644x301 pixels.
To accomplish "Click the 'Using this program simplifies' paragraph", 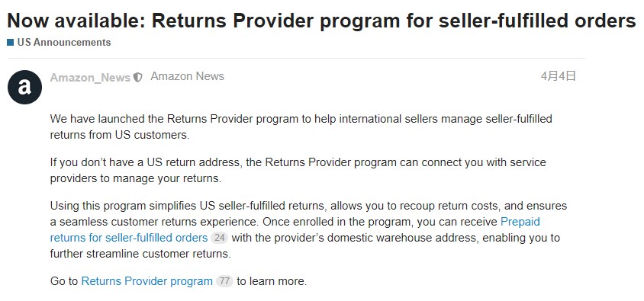I will coord(308,229).
